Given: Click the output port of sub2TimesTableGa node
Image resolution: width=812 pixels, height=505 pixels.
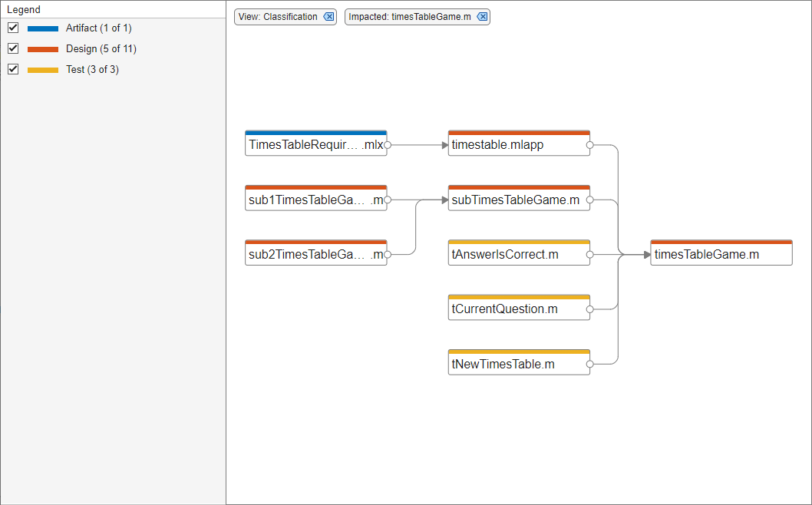Looking at the screenshot, I should click(x=388, y=255).
